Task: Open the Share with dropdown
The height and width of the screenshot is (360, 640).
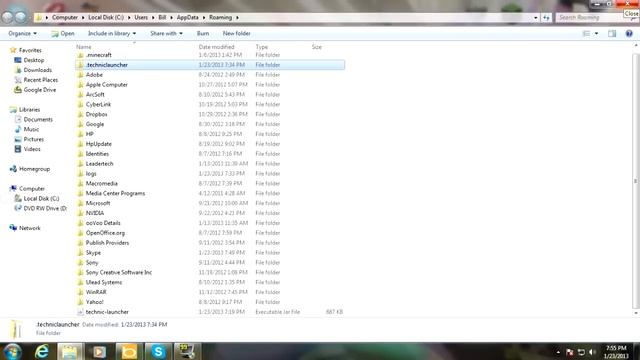Action: tap(166, 33)
